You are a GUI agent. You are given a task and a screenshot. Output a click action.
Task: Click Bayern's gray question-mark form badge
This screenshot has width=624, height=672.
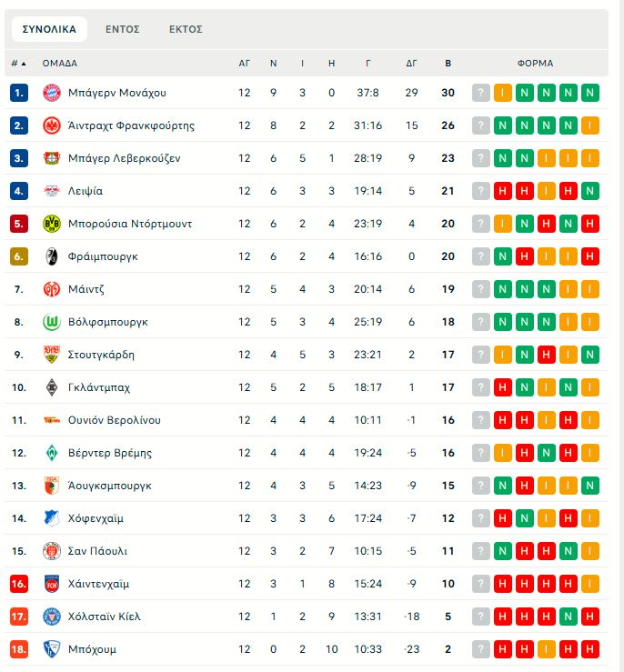pyautogui.click(x=481, y=93)
